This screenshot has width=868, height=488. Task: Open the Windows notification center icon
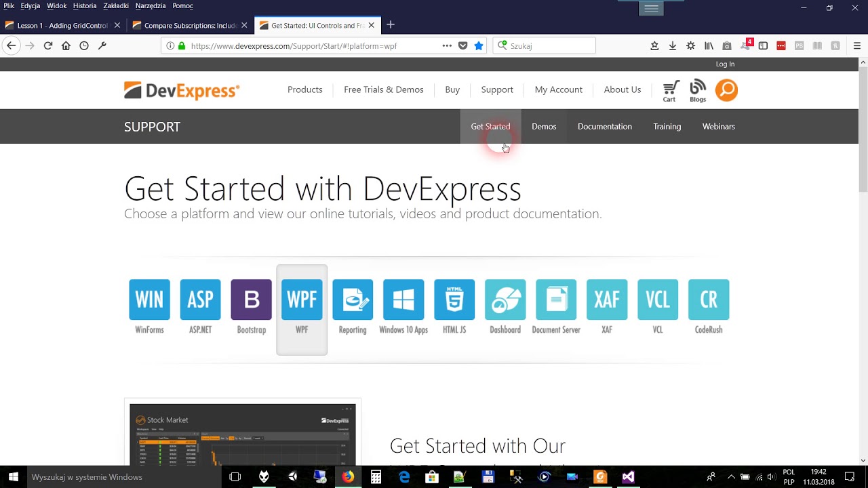click(850, 477)
